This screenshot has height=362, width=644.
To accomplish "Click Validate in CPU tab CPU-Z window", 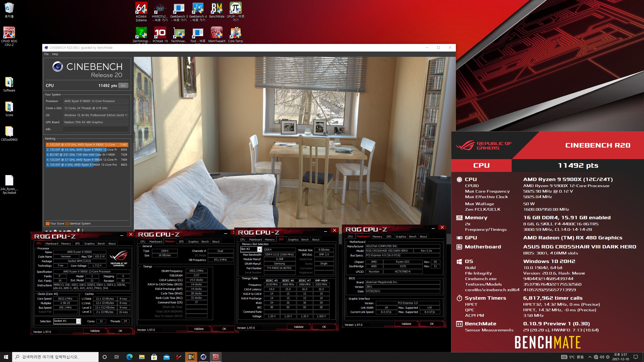I will 95,331.
